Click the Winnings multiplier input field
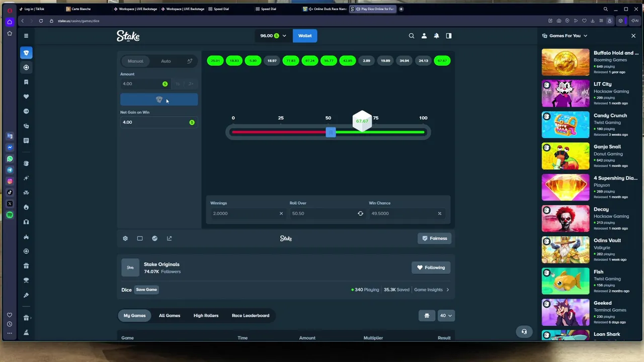This screenshot has width=644, height=362. point(249,213)
